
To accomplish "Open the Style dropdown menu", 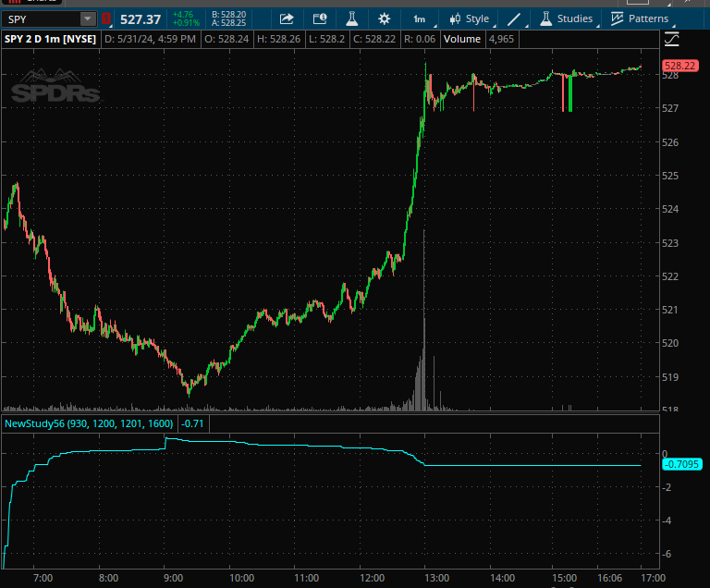I will [469, 18].
